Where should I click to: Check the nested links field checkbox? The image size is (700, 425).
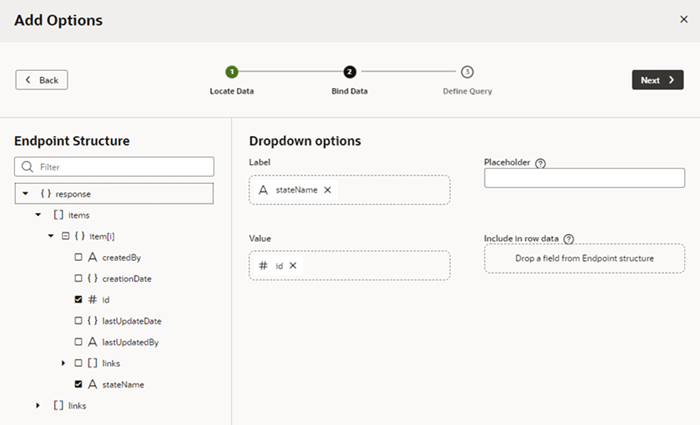point(78,363)
